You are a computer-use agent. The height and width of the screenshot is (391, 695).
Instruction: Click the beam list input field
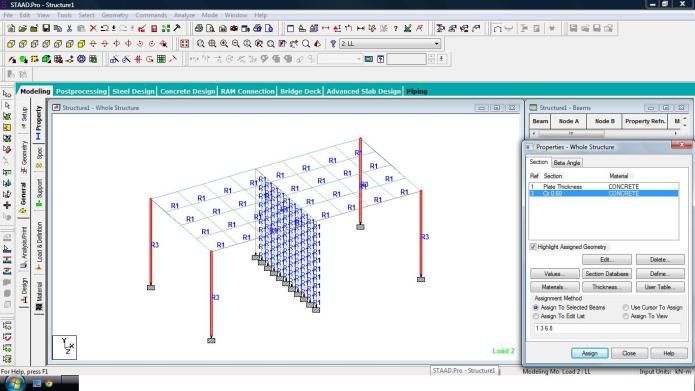click(607, 328)
